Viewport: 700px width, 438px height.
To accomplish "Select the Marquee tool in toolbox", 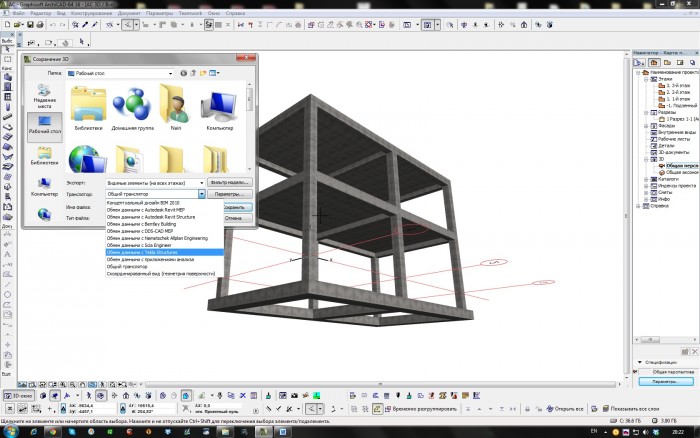I will tap(8, 59).
